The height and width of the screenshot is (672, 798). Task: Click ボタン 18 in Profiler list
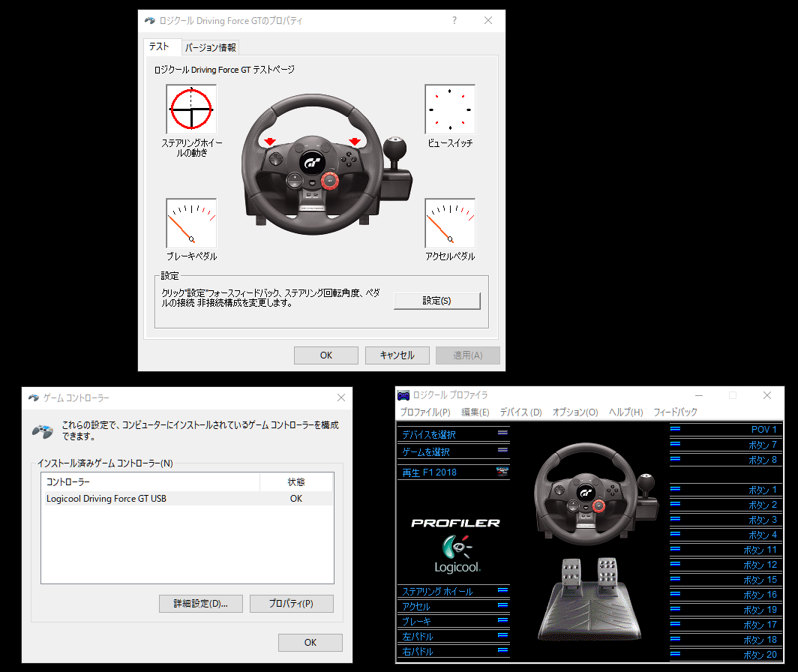point(726,640)
